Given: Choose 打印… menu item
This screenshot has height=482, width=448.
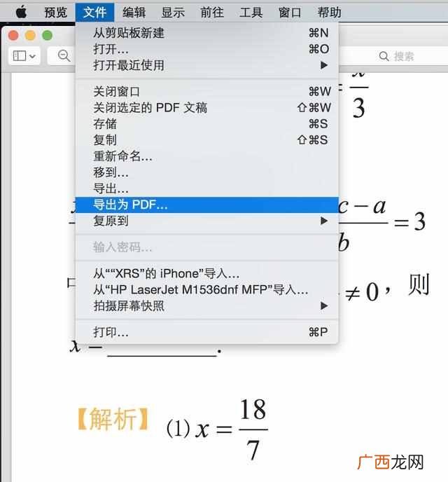Looking at the screenshot, I should tap(206, 332).
